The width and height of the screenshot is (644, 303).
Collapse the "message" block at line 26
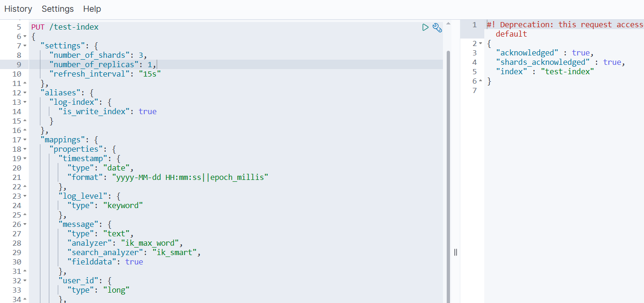point(25,225)
